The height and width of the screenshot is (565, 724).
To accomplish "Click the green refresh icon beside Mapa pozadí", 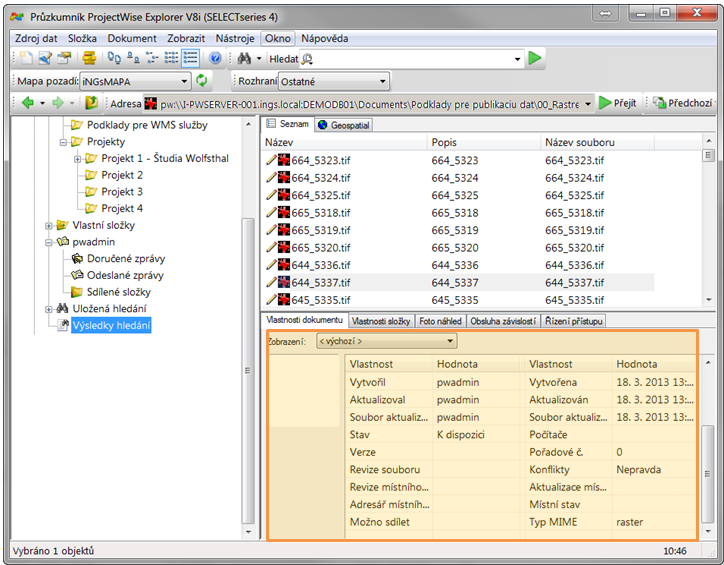I will 201,81.
